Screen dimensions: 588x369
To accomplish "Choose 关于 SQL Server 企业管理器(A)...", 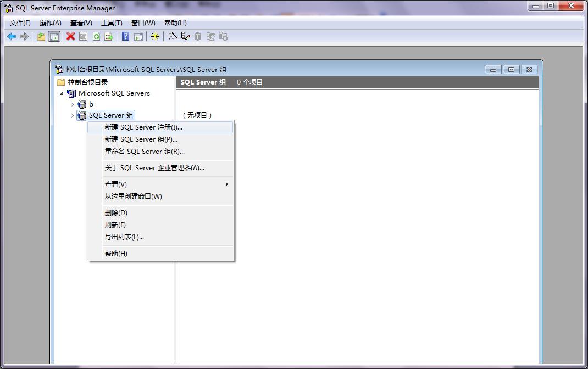I will click(160, 168).
